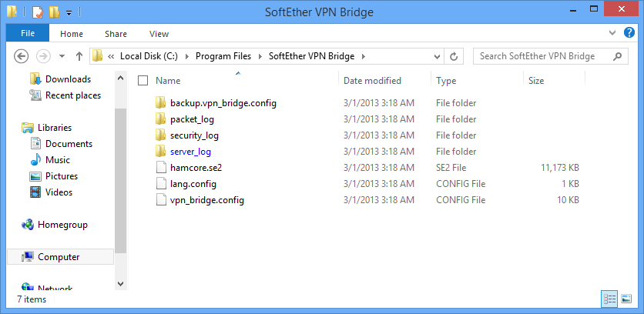Open Recent places in navigation pane
This screenshot has height=314, width=644.
point(73,95)
